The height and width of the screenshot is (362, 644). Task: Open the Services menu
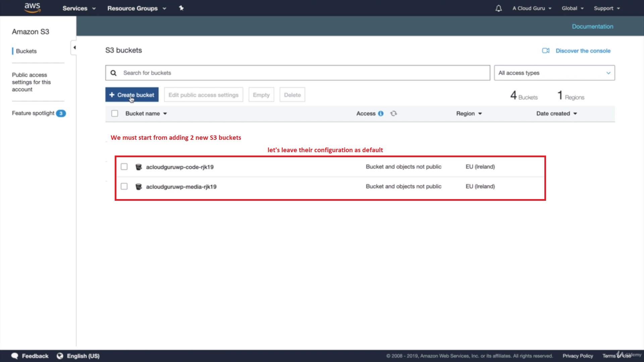[79, 8]
